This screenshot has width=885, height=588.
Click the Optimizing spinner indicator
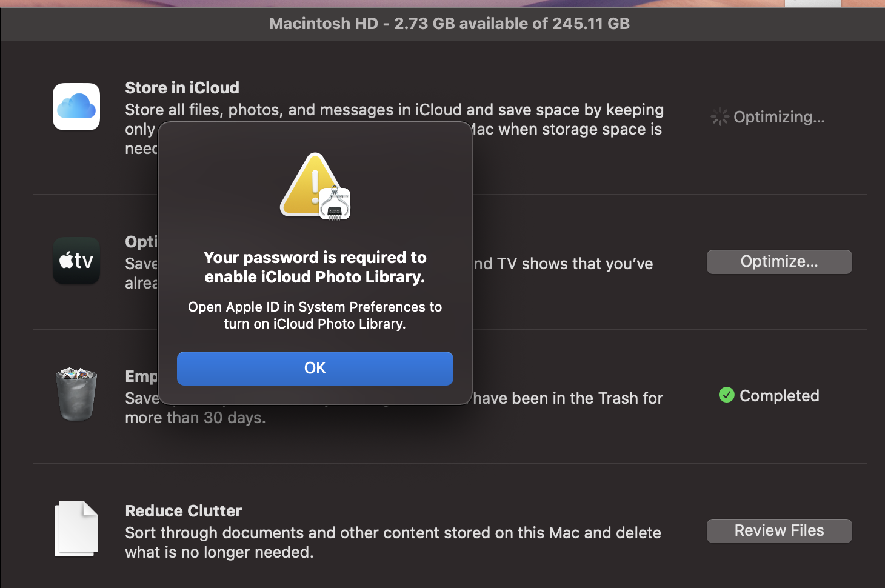[x=720, y=116]
